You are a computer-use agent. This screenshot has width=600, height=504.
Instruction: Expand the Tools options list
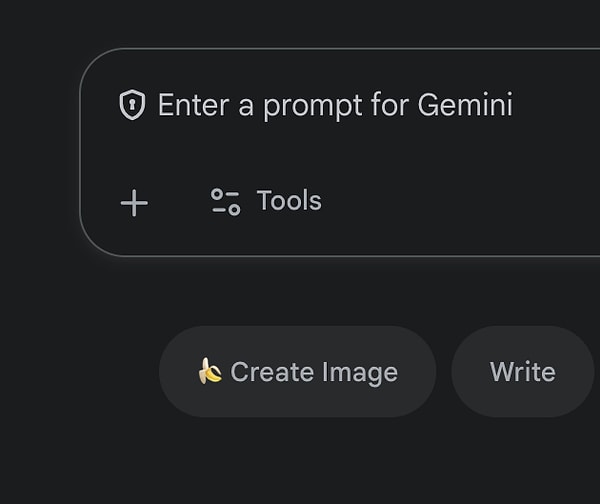tap(266, 202)
